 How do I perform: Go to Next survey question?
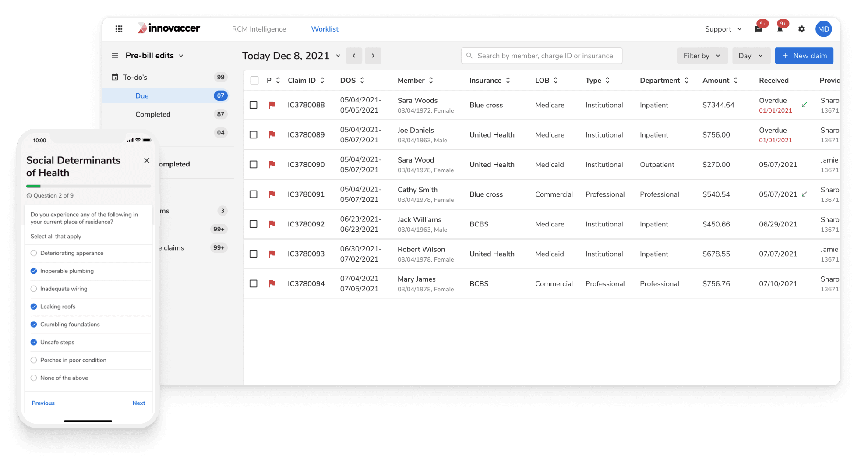click(139, 403)
